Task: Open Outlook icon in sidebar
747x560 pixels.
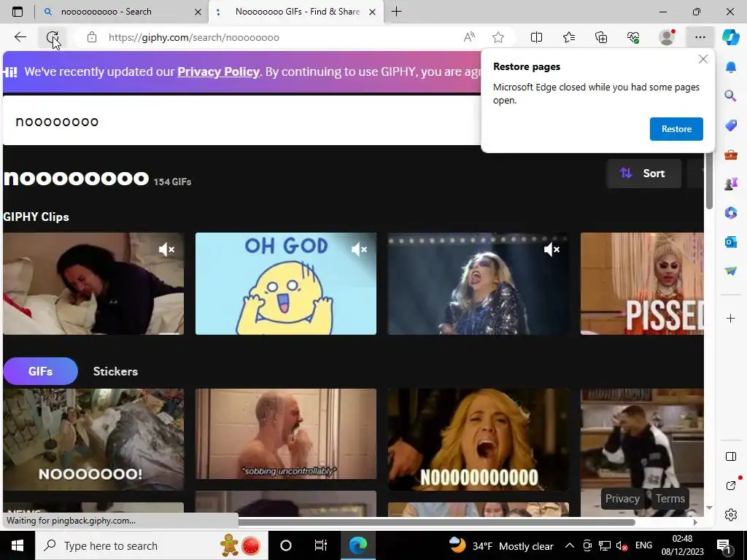Action: [731, 242]
